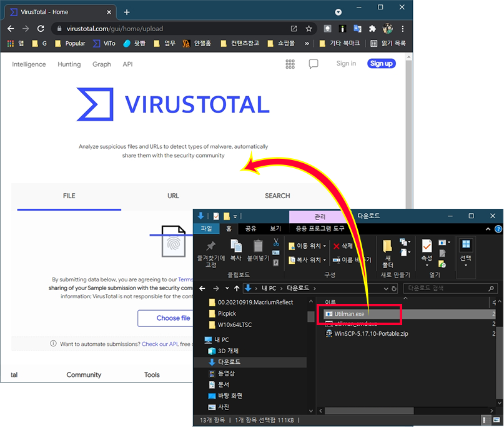Click the Sign up button
Image resolution: width=504 pixels, height=427 pixels.
pyautogui.click(x=381, y=64)
